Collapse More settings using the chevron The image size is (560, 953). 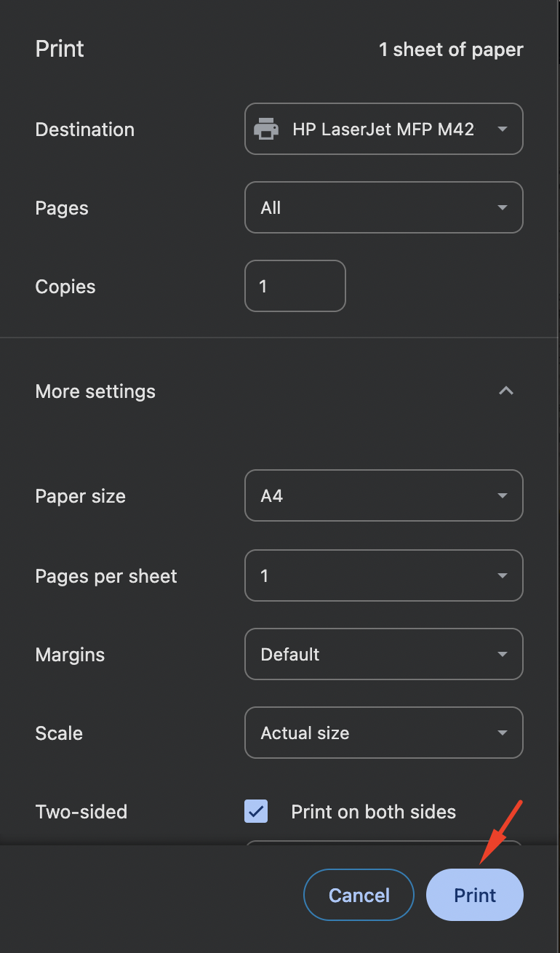pyautogui.click(x=506, y=391)
